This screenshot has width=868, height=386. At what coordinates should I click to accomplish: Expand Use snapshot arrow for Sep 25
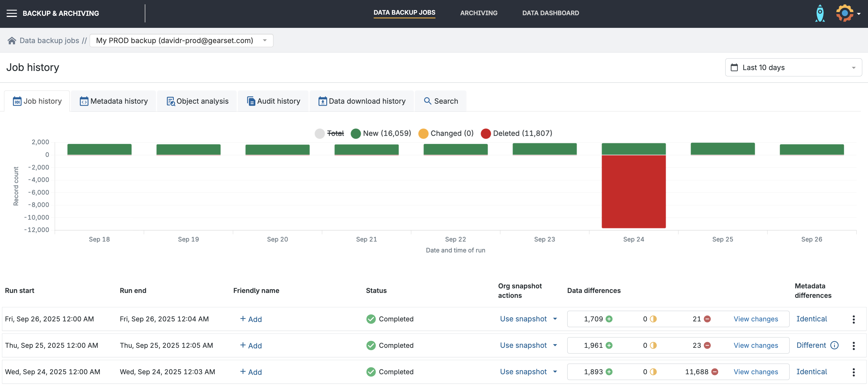coord(555,345)
